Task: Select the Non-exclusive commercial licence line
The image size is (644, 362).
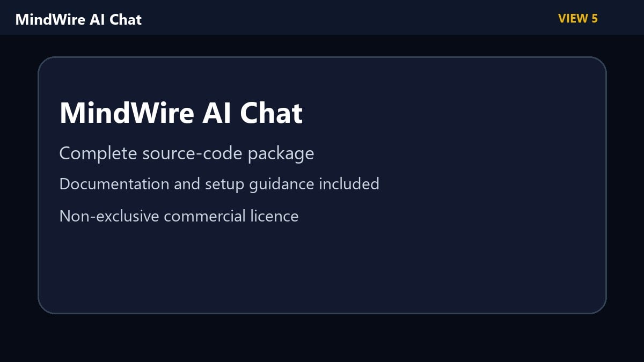Action: 179,216
